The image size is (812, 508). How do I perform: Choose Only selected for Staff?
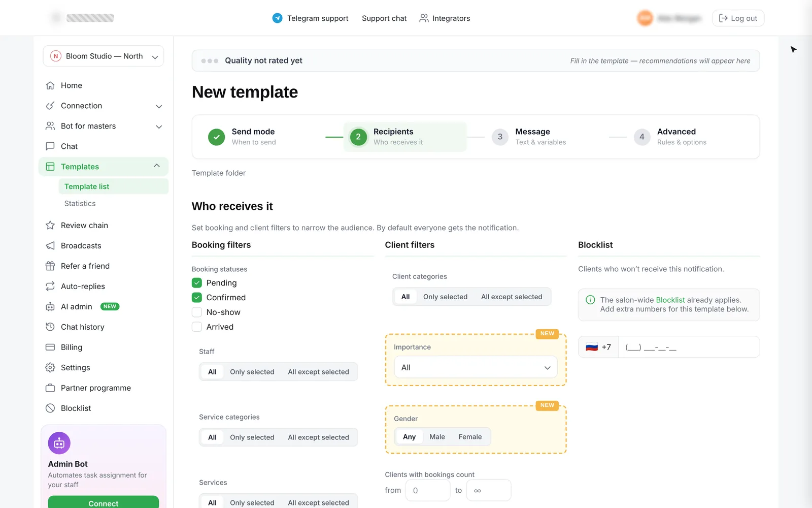tap(252, 372)
